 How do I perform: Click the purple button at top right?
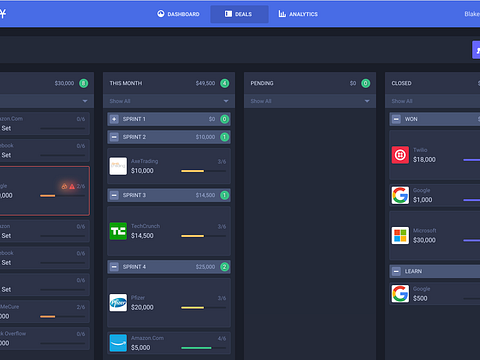click(476, 50)
